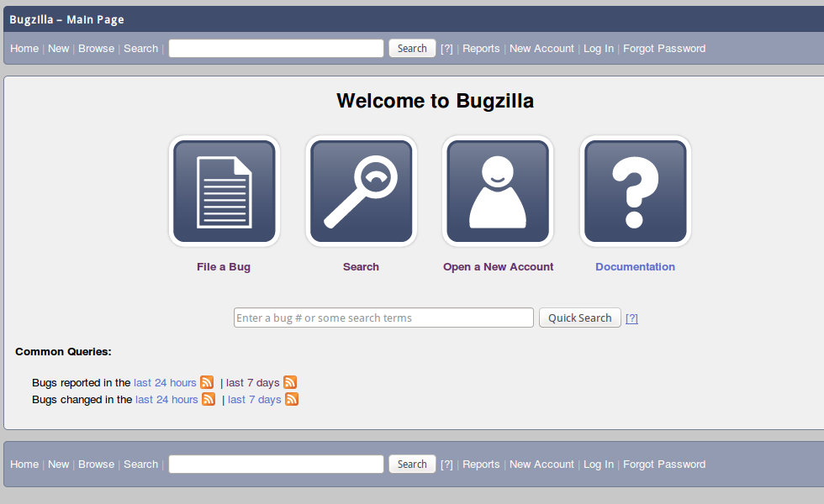Click Forgot Password in the footer navigation
Image resolution: width=824 pixels, height=504 pixels.
[664, 464]
